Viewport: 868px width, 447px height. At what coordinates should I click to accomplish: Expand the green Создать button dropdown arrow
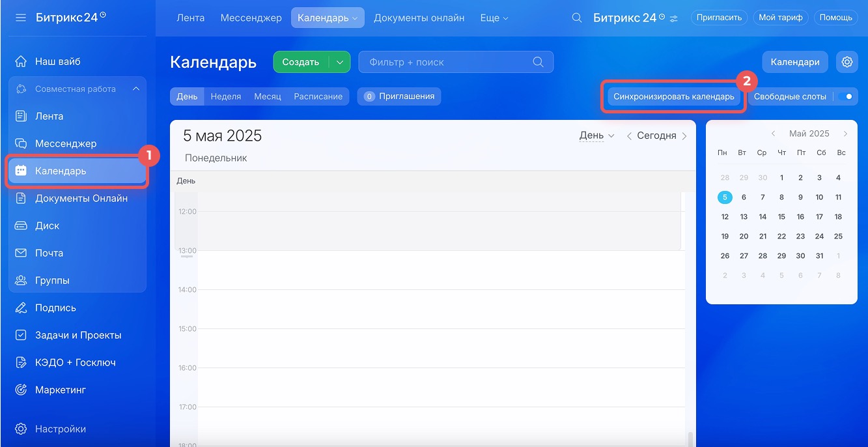(x=339, y=62)
